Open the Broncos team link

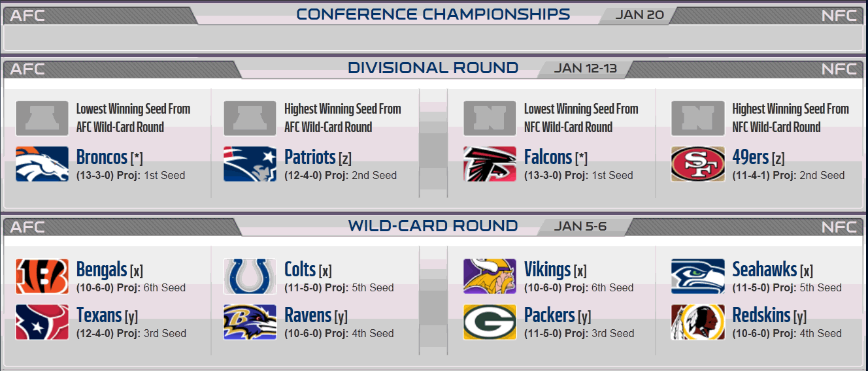coord(101,157)
